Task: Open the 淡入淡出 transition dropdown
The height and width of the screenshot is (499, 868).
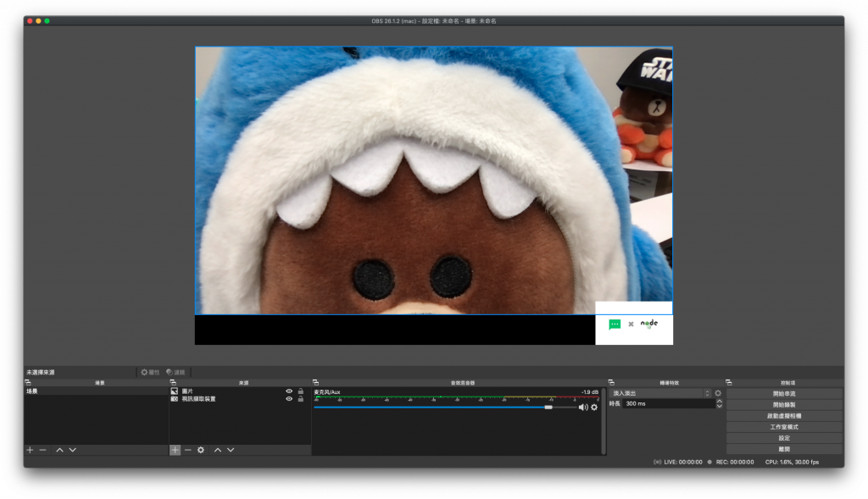Action: click(660, 393)
